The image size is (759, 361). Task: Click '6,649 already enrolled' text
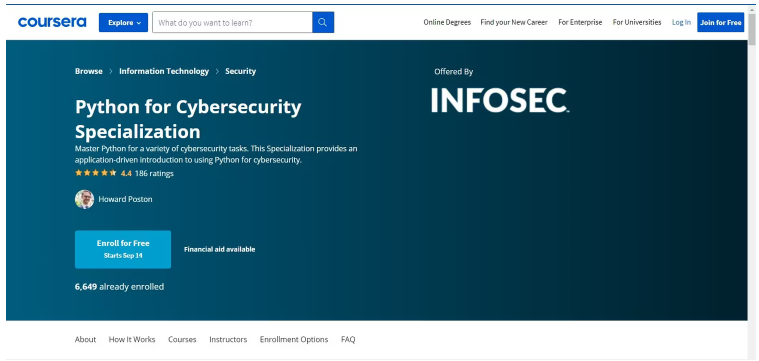[119, 286]
